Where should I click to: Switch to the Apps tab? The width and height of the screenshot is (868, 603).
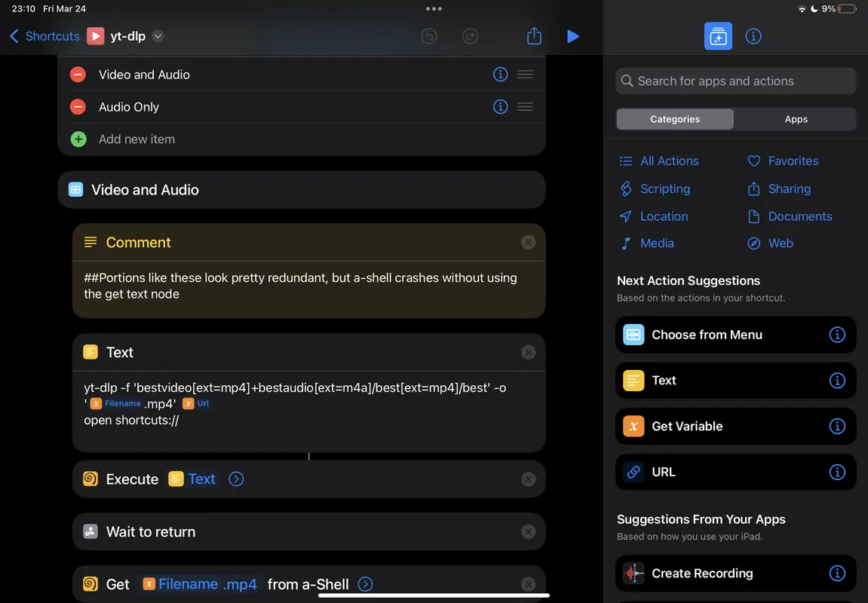click(796, 119)
